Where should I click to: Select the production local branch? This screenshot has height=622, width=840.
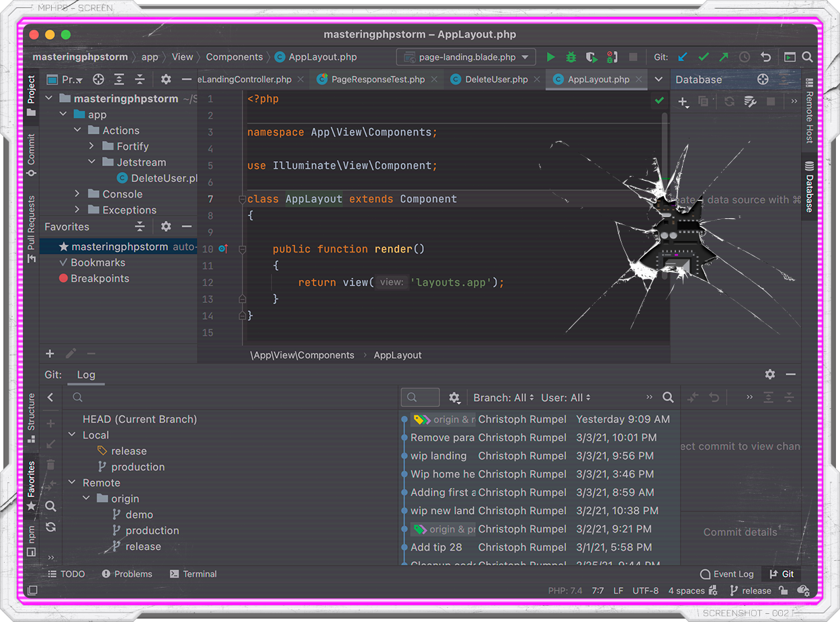138,467
